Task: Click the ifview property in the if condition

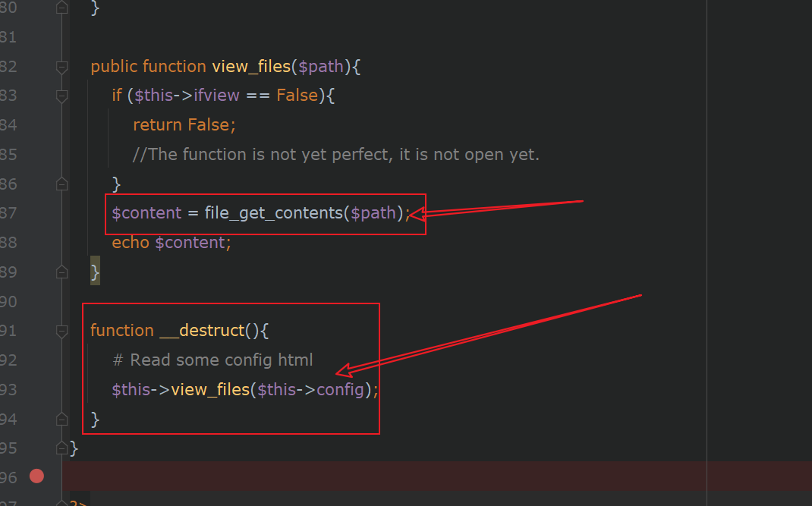Action: click(216, 96)
